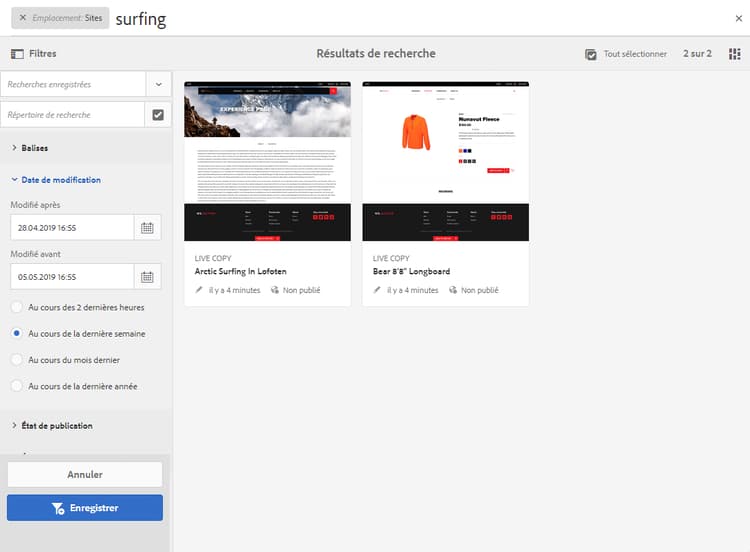
Task: Select Au cours des 2 dernières heures
Action: coord(16,307)
